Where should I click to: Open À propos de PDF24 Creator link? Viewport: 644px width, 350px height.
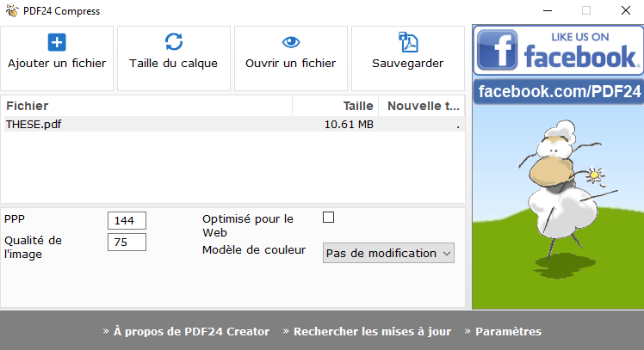(191, 332)
